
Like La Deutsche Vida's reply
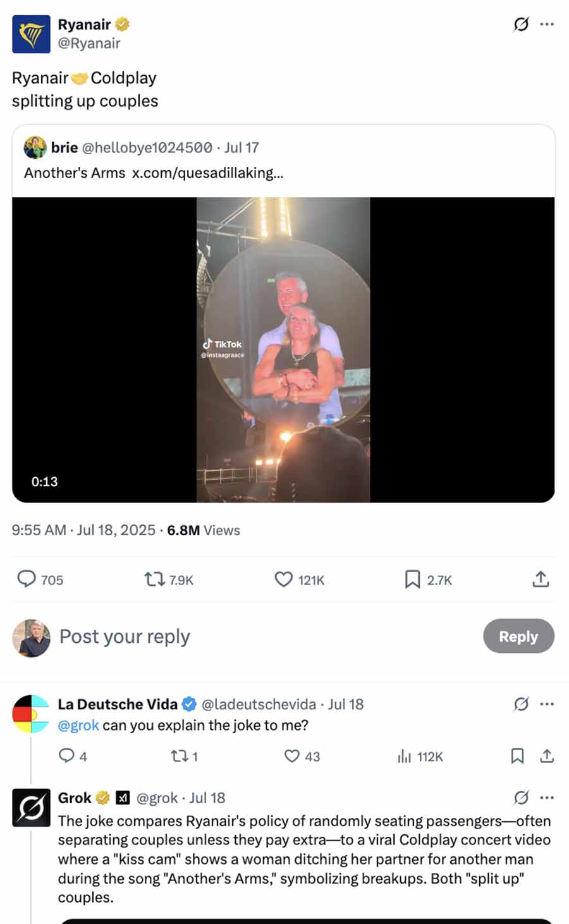(x=291, y=756)
